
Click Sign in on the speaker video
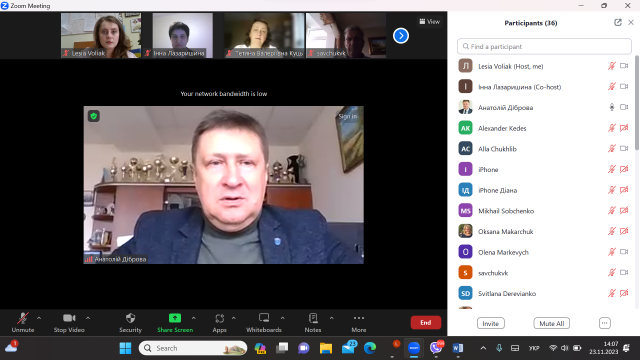[348, 116]
